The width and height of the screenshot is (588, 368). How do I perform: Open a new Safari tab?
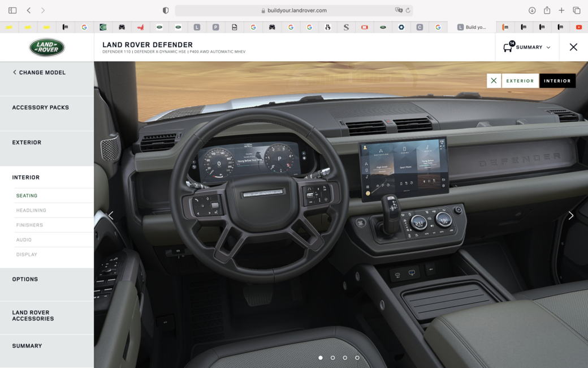[561, 11]
